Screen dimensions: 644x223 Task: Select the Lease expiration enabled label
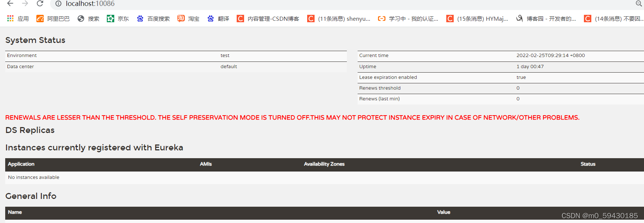(x=388, y=77)
